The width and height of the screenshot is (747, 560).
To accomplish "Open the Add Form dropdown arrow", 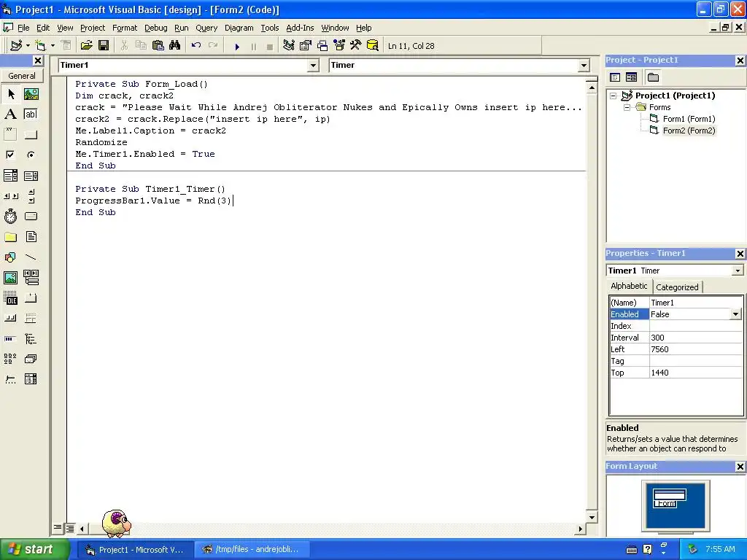I will (x=53, y=46).
